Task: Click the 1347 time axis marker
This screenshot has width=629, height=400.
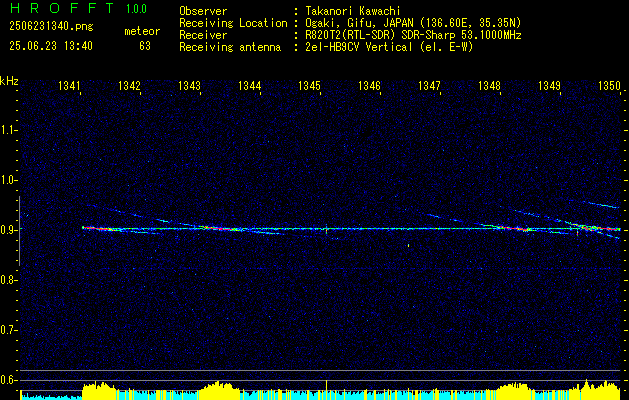Action: pyautogui.click(x=430, y=85)
